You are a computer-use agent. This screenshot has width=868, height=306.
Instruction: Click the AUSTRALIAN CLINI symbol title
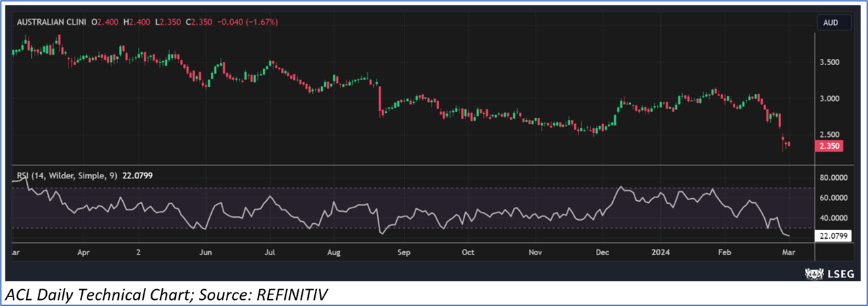tap(53, 22)
